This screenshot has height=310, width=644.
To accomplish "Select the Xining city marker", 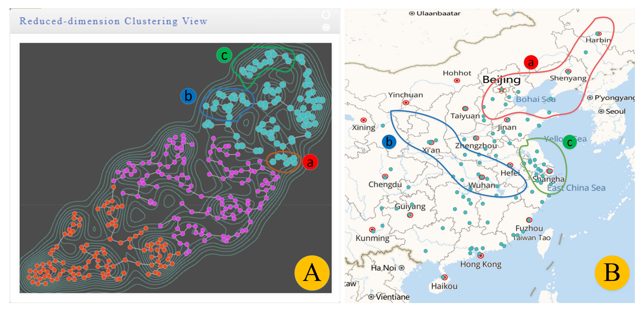I will click(363, 120).
